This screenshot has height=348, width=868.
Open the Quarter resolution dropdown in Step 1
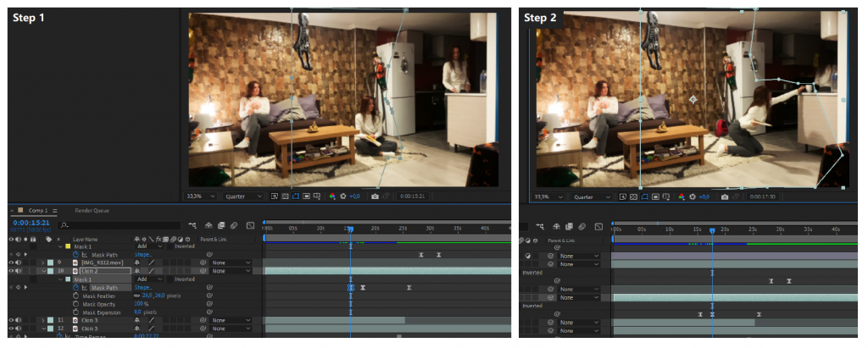point(244,196)
